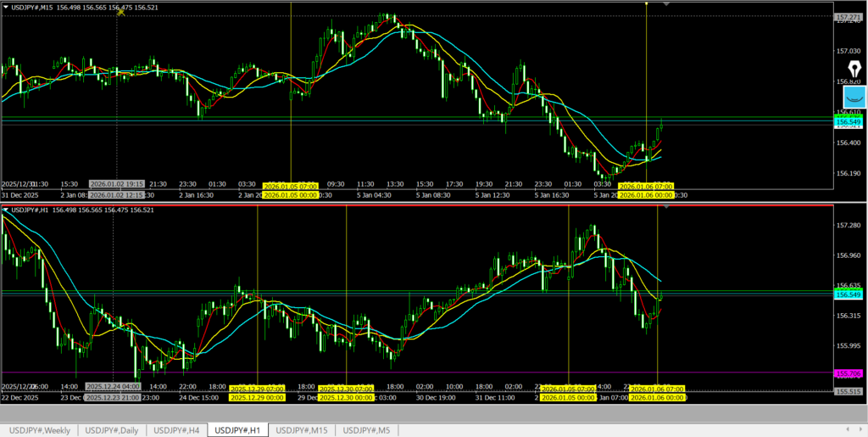Open the USDJPY#,H1 chart title arrow

click(x=6, y=210)
